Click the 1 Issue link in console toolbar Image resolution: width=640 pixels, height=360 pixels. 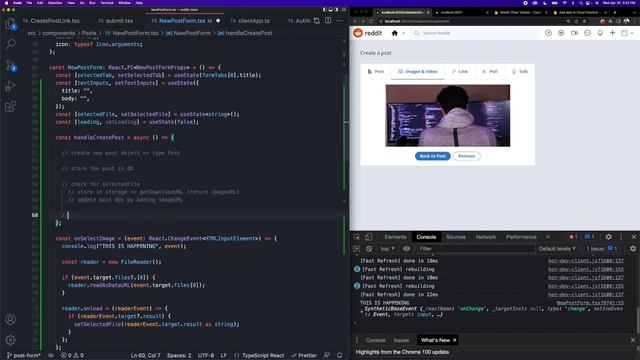[x=602, y=249]
